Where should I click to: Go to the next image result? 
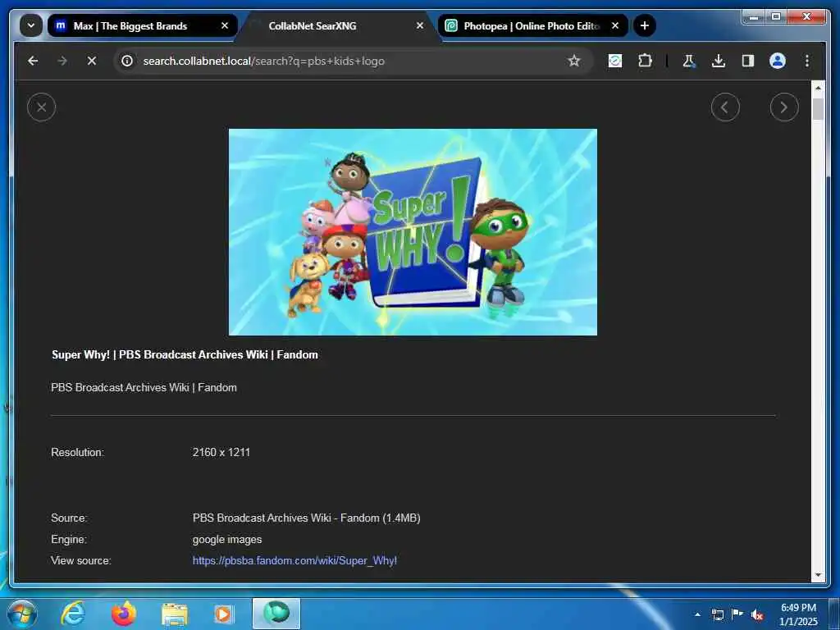[783, 107]
